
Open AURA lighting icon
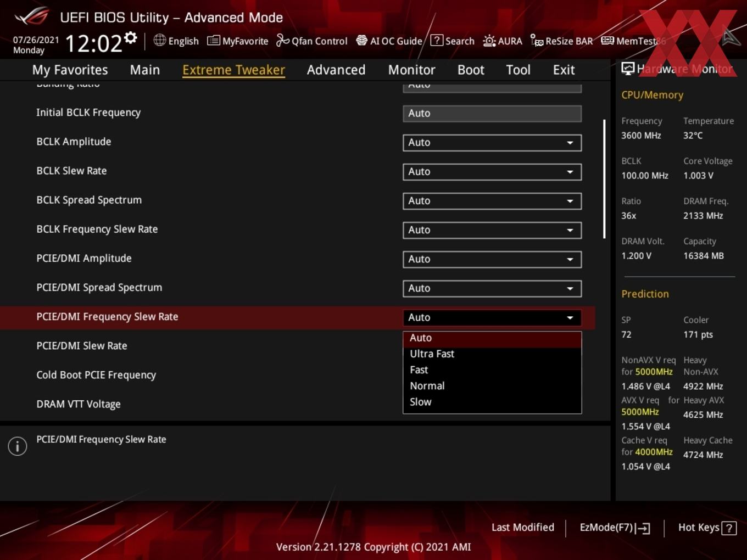489,41
